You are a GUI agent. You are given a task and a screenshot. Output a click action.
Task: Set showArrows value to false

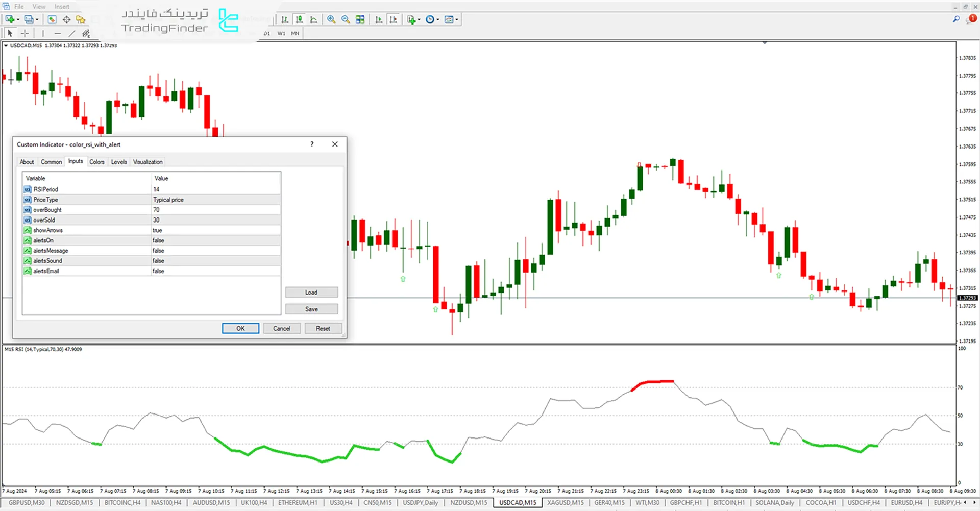(x=214, y=230)
